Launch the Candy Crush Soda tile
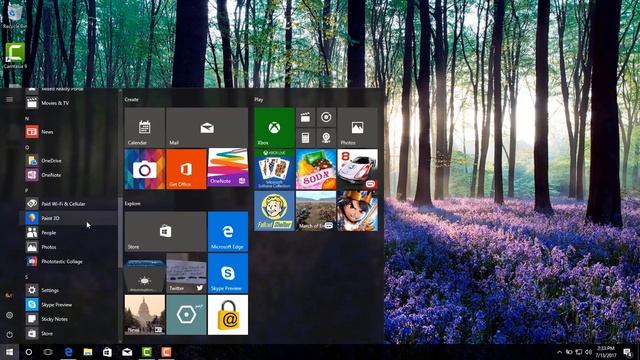This screenshot has width=640, height=360. coord(316,169)
